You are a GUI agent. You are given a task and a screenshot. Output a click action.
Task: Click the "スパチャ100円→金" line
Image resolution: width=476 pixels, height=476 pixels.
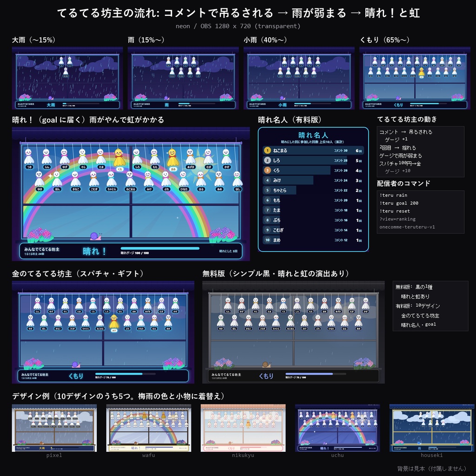(x=400, y=163)
